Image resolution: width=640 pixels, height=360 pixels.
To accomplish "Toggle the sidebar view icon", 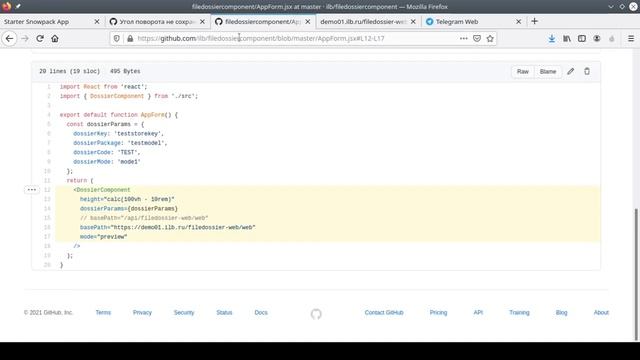I will [582, 38].
